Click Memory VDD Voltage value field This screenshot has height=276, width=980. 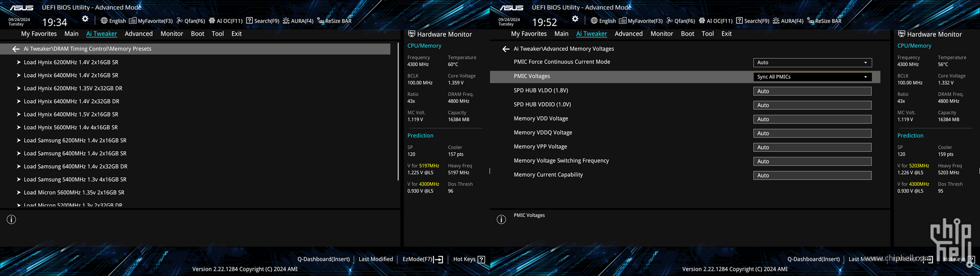coord(813,119)
